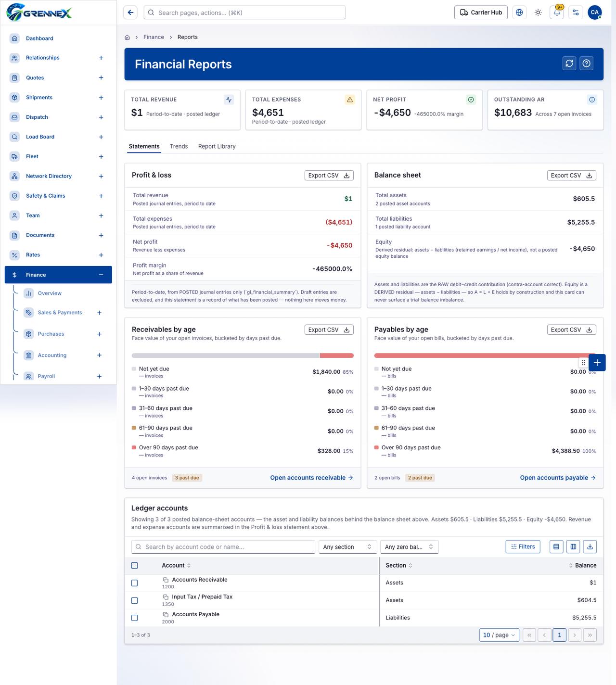The height and width of the screenshot is (685, 616).
Task: Collapse the Finance sidebar section
Action: pos(101,275)
